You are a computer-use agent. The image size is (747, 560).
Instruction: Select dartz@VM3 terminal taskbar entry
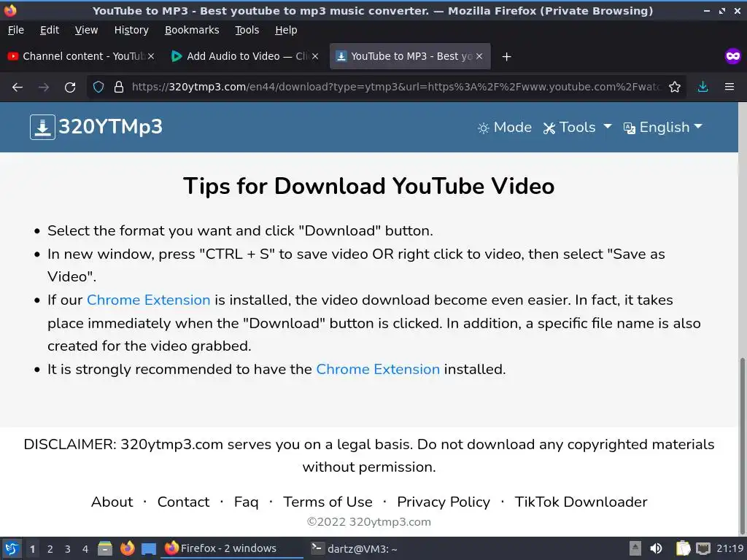[x=355, y=548]
